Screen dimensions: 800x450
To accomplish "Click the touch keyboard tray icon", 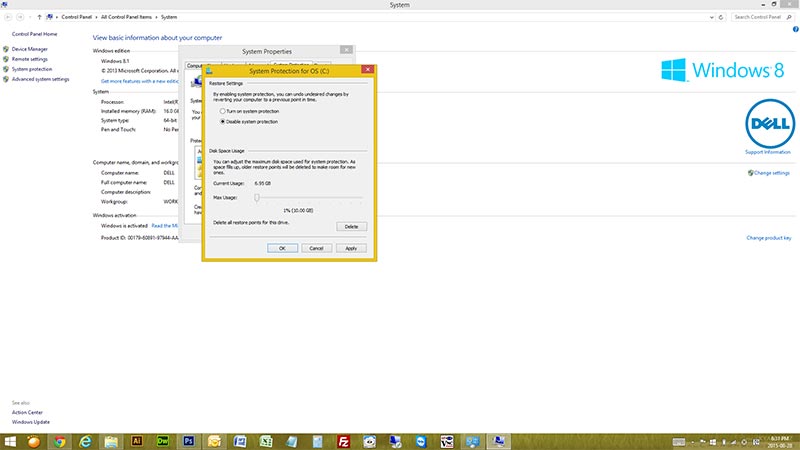I will (x=679, y=442).
